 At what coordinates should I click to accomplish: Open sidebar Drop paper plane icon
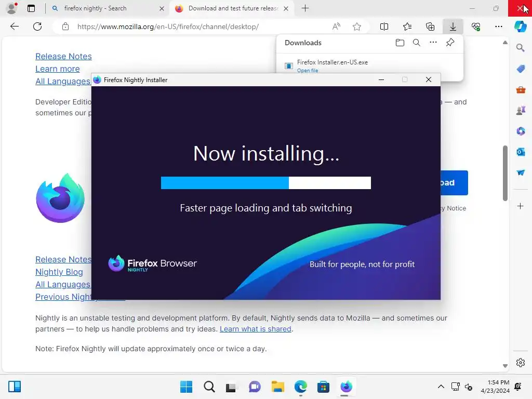521,172
